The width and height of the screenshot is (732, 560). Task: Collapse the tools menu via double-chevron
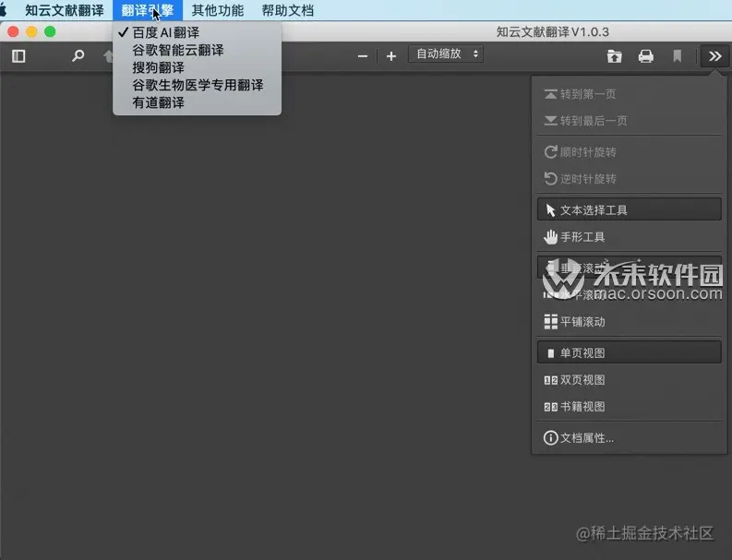(x=714, y=56)
